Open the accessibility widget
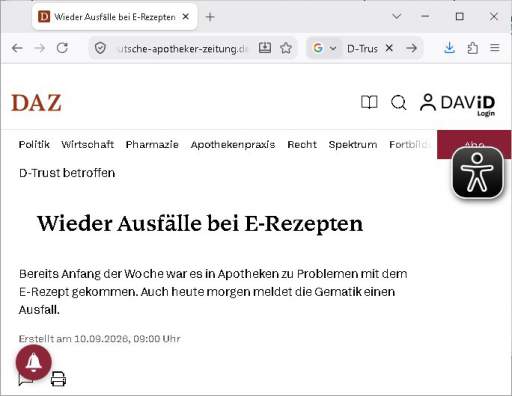This screenshot has height=396, width=512. [477, 173]
